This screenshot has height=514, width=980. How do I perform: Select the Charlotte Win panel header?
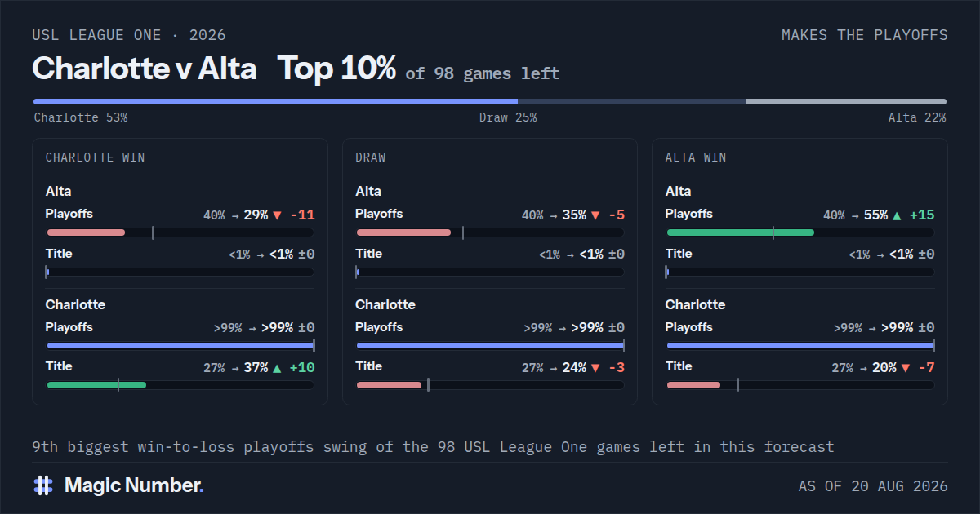(x=95, y=157)
